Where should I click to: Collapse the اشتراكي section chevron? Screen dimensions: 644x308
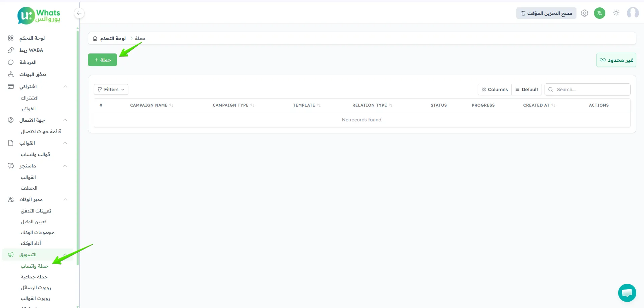(65, 86)
